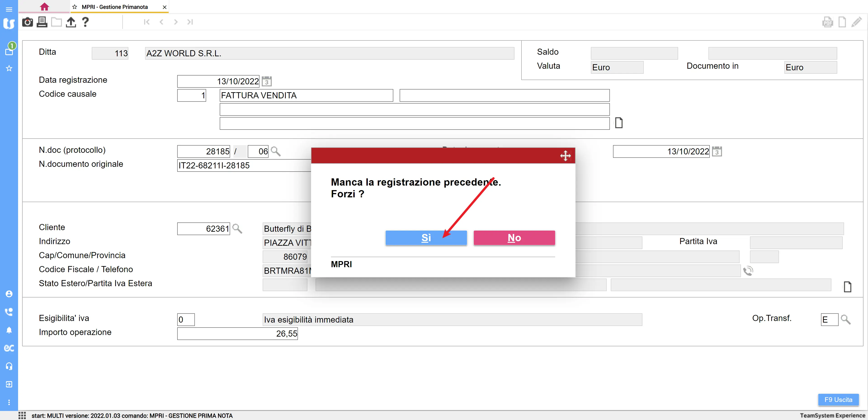The width and height of the screenshot is (868, 420).
Task: Click the Importo operazione input field
Action: tap(238, 333)
